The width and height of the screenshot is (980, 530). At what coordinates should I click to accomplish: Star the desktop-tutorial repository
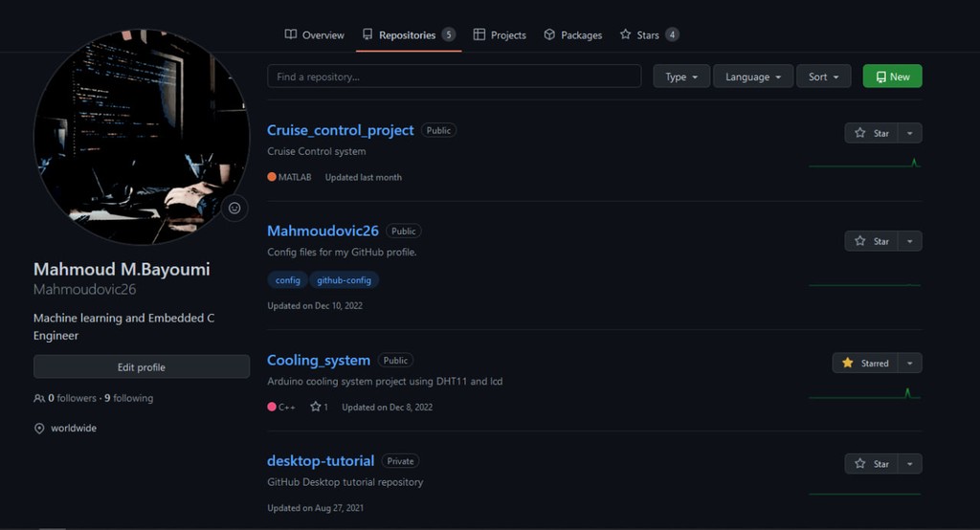coord(871,463)
